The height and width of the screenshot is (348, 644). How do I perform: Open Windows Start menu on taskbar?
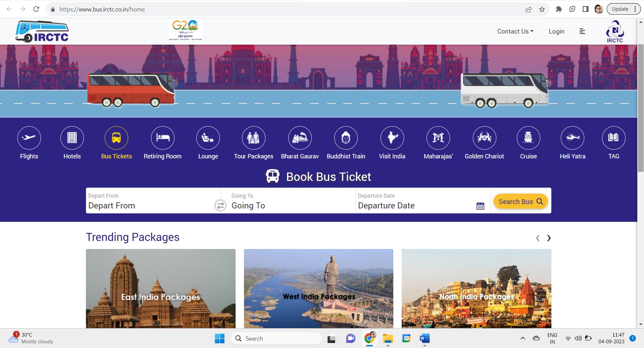[219, 338]
